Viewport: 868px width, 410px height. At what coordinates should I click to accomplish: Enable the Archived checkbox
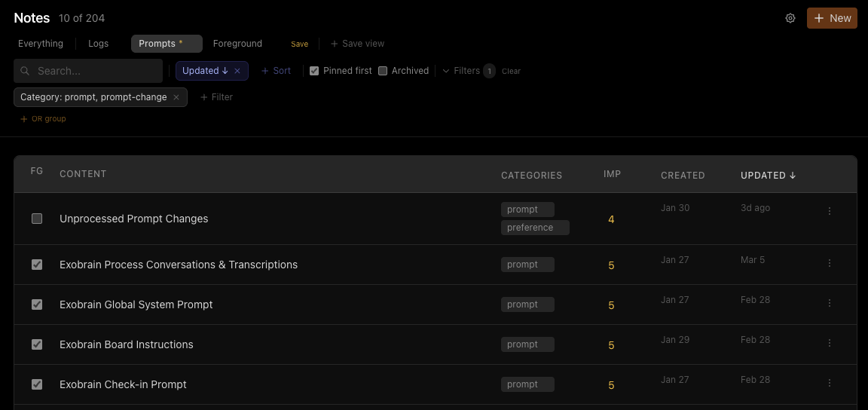tap(383, 71)
